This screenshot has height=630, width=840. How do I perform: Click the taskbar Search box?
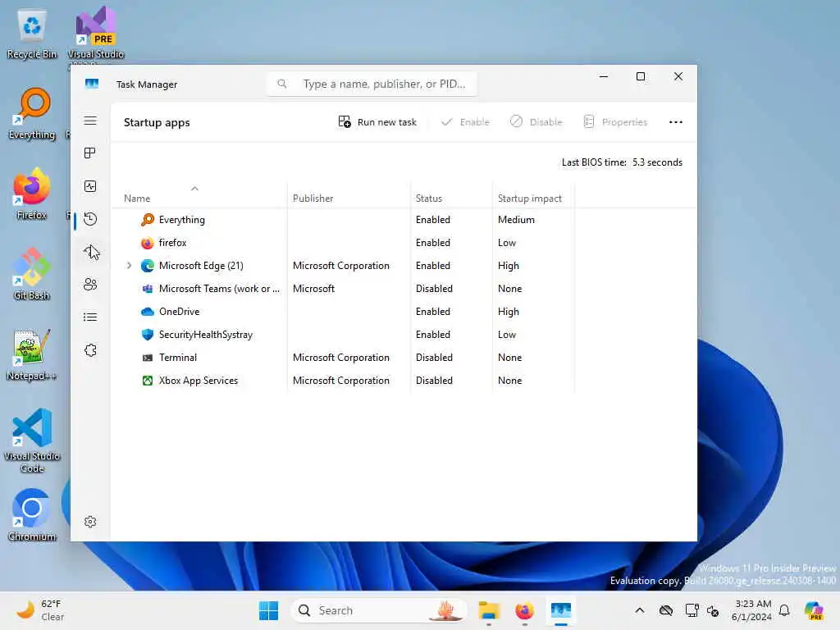378,610
